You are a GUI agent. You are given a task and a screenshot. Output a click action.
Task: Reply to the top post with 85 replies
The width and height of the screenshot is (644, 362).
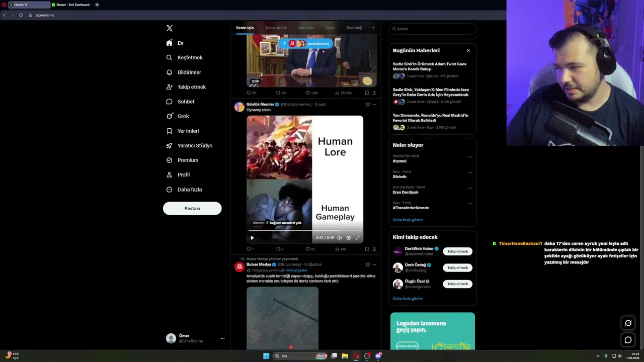249,93
